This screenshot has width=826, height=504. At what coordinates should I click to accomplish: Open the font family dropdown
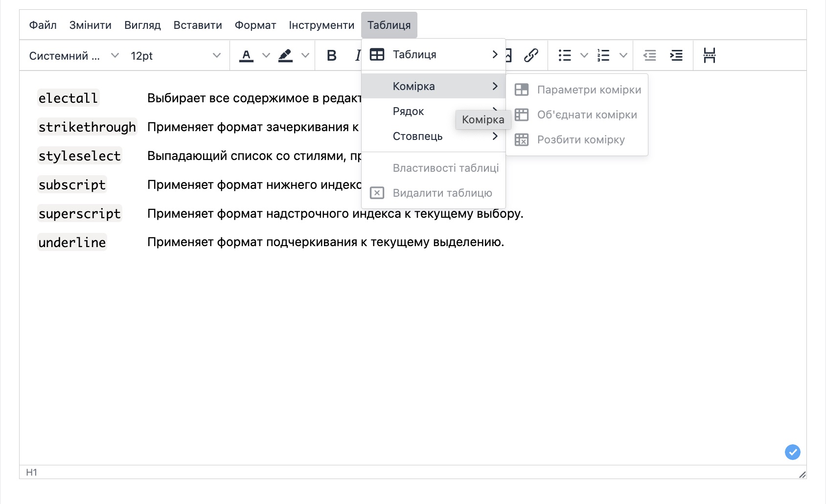coord(73,56)
